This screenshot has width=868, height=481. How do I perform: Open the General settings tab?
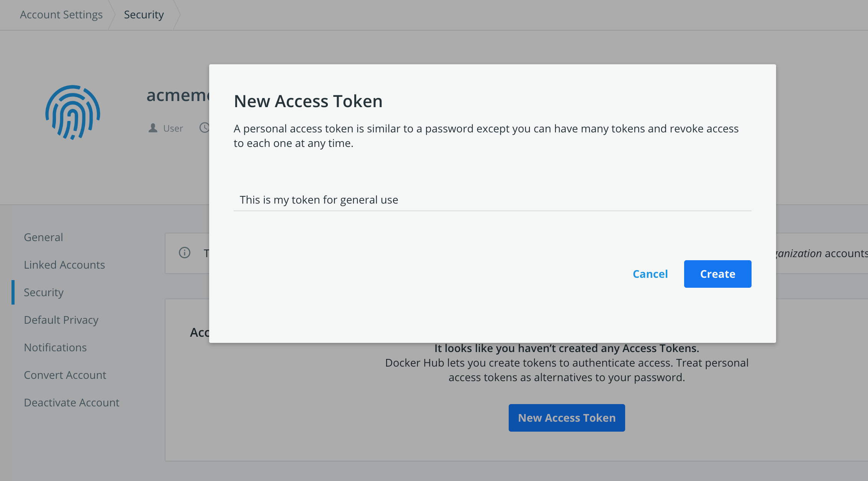[43, 237]
